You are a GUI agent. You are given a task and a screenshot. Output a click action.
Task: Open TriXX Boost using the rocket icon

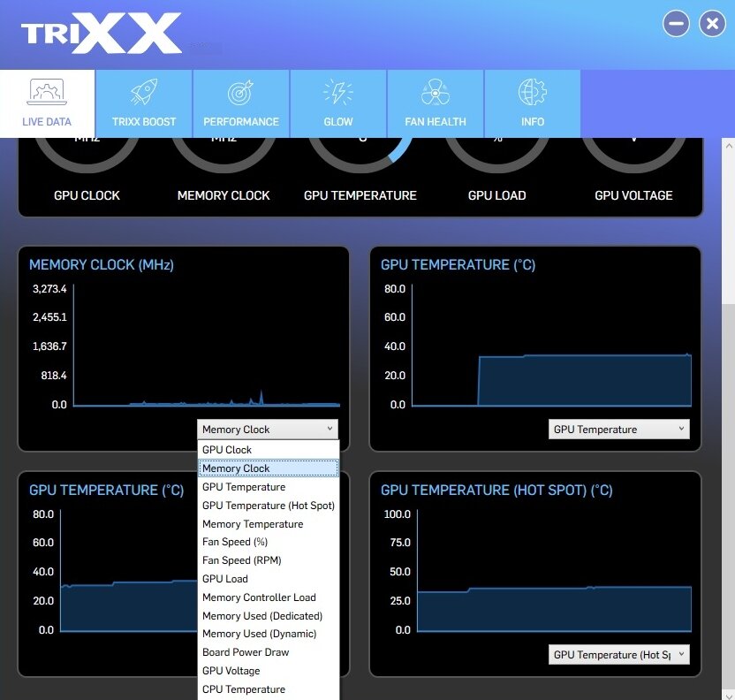[143, 91]
